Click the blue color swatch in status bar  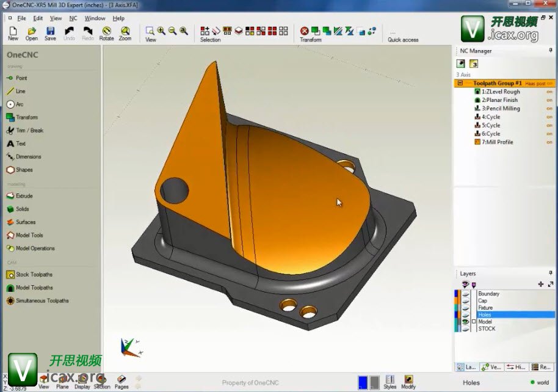(x=363, y=382)
